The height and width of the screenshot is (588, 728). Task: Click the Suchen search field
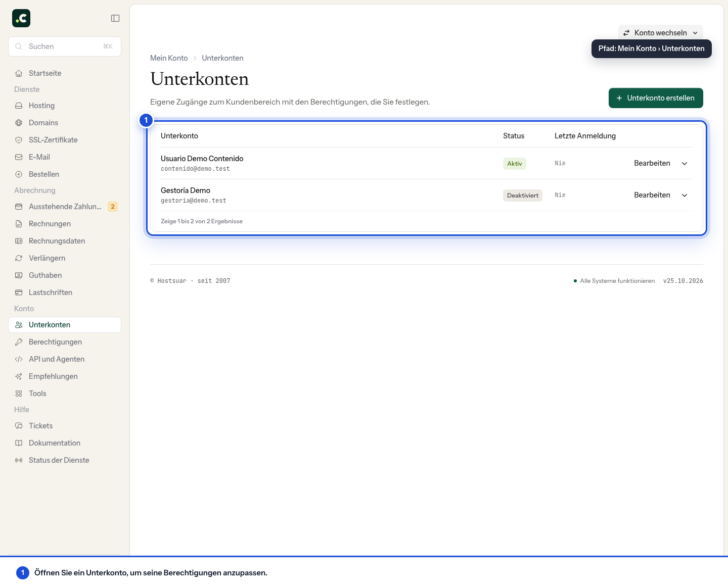coord(65,46)
